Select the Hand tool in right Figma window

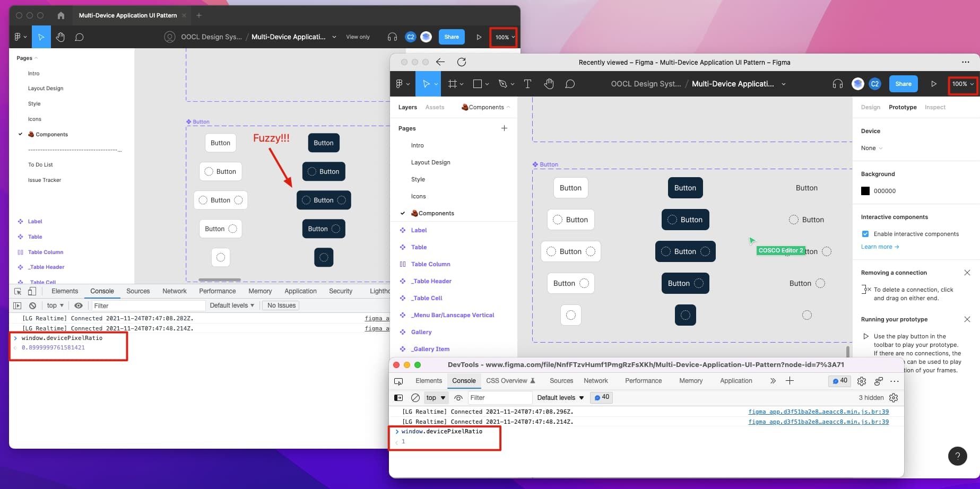[x=549, y=84]
